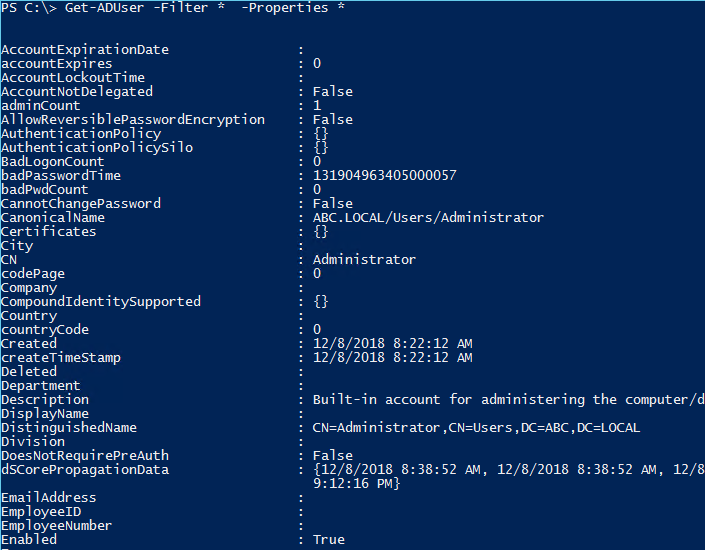The width and height of the screenshot is (705, 550).
Task: Click the badPasswordTime value 131904963405000057
Action: click(384, 175)
